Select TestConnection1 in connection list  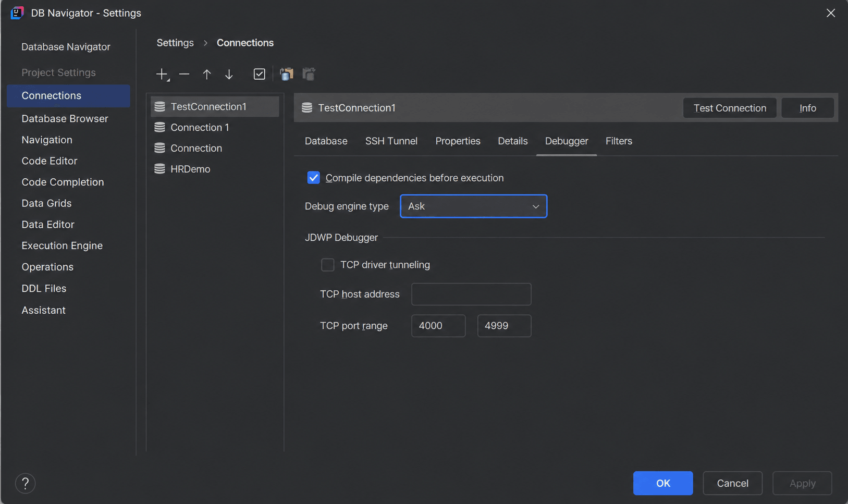coord(215,106)
